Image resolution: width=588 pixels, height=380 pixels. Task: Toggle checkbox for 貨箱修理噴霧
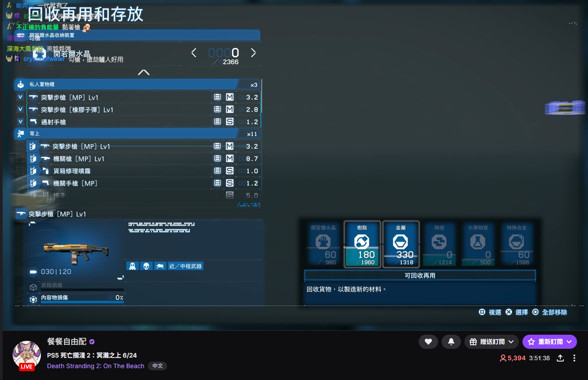[x=20, y=171]
